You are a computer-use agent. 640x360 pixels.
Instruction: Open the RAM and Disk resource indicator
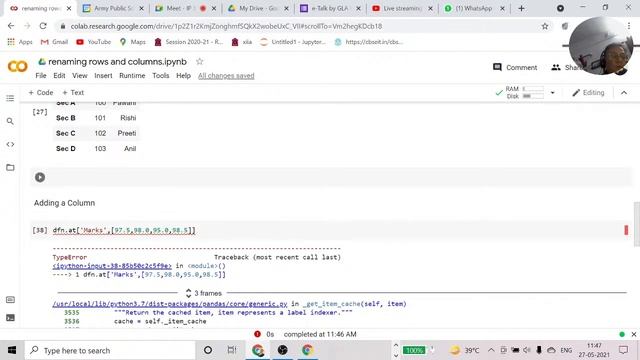525,93
